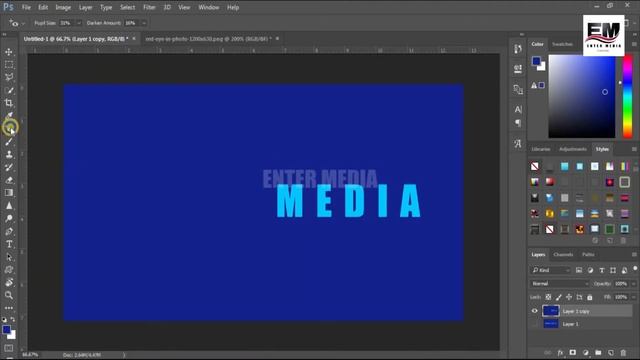
Task: Open the Filter menu
Action: click(x=149, y=7)
